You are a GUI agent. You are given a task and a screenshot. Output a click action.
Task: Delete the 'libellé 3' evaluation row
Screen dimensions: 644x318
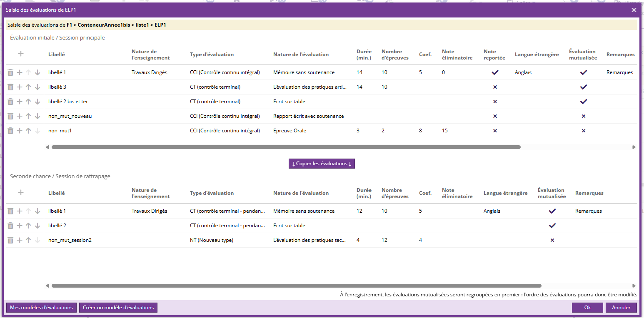10,87
